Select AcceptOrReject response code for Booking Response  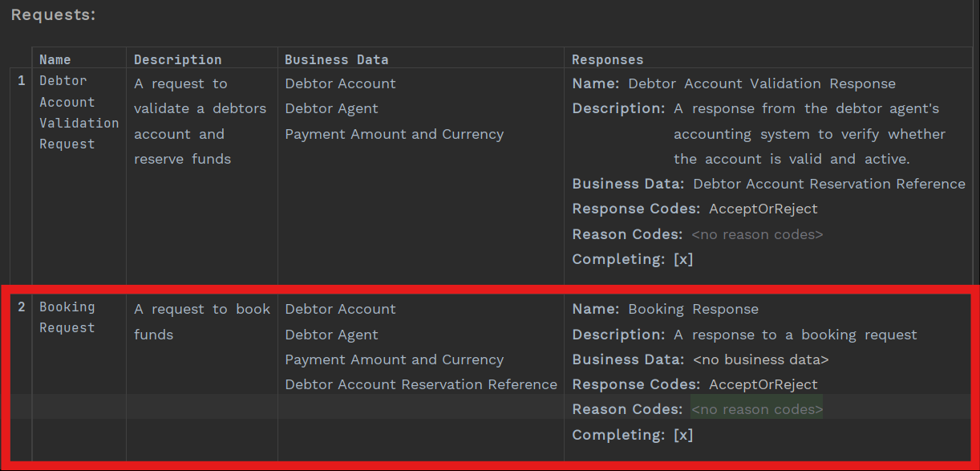(x=763, y=384)
